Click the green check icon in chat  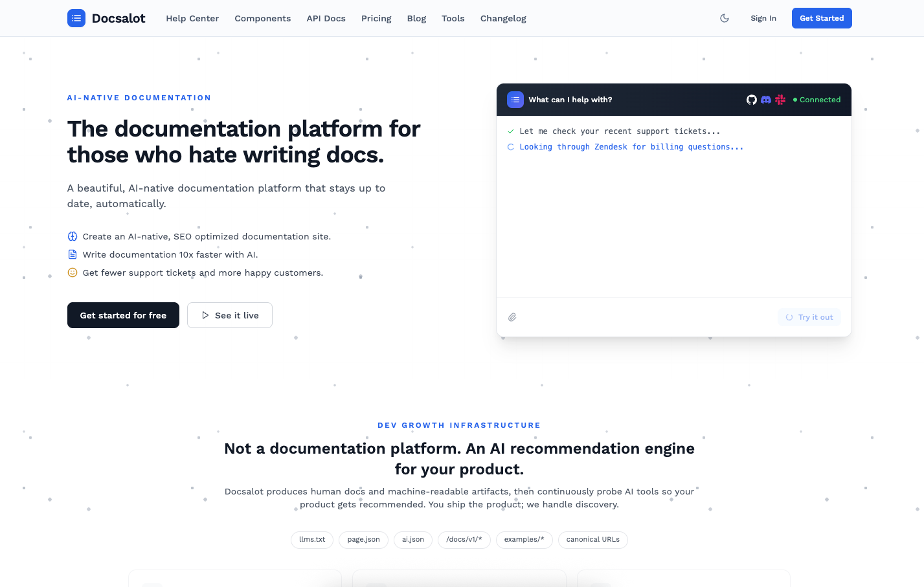511,131
